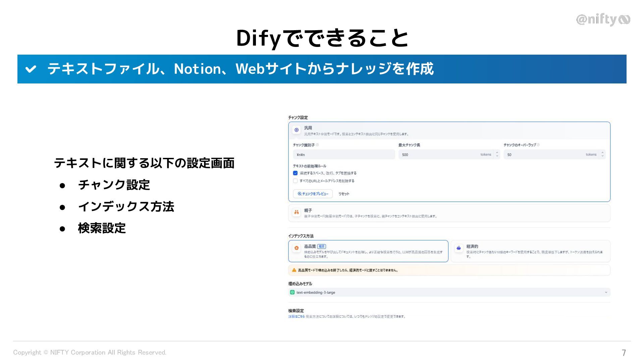Click the リセット button
The height and width of the screenshot is (362, 644).
point(344,194)
